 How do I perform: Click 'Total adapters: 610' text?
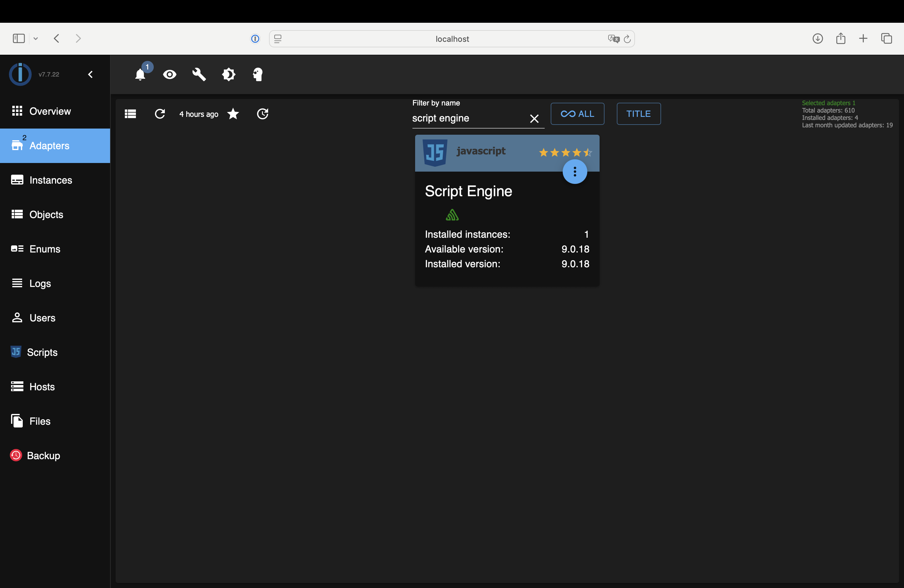[828, 110]
